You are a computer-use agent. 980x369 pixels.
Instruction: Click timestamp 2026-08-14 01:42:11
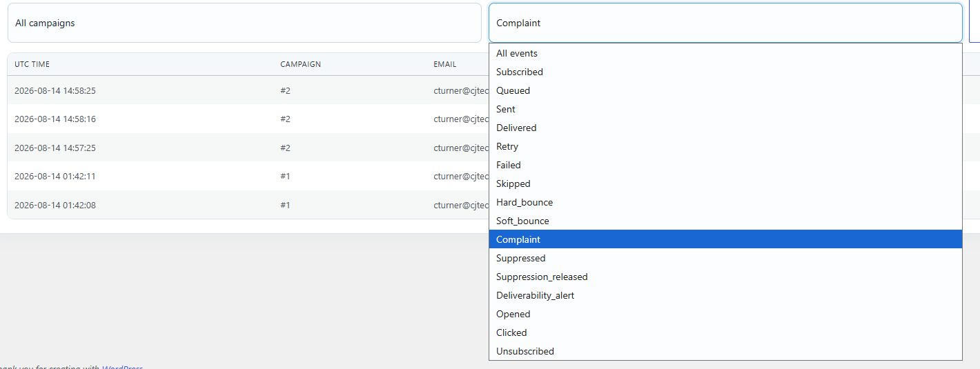(x=55, y=177)
